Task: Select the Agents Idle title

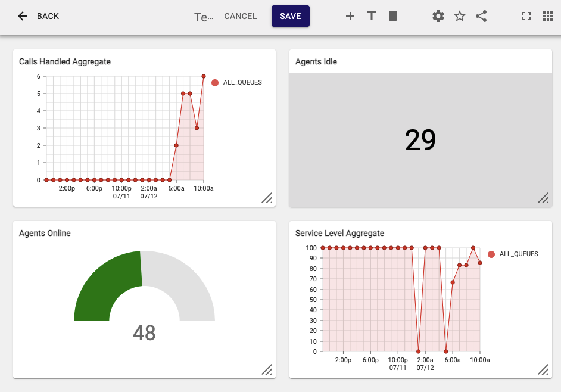Action: coord(316,61)
